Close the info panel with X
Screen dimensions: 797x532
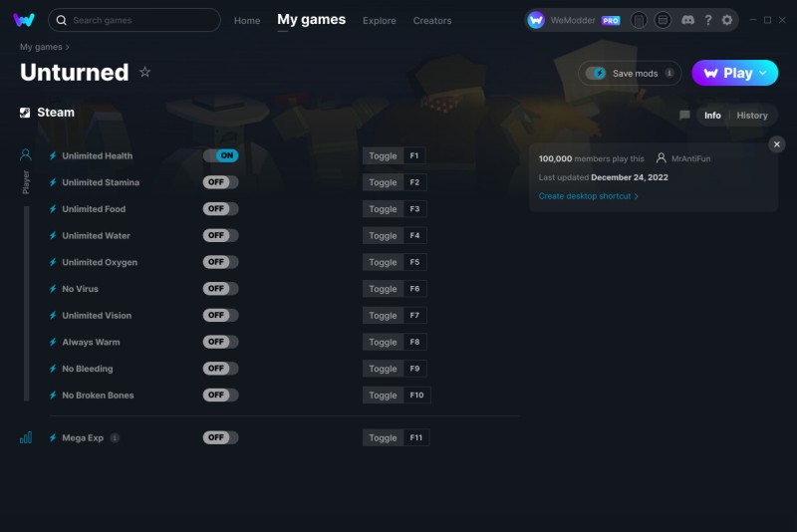pos(777,144)
